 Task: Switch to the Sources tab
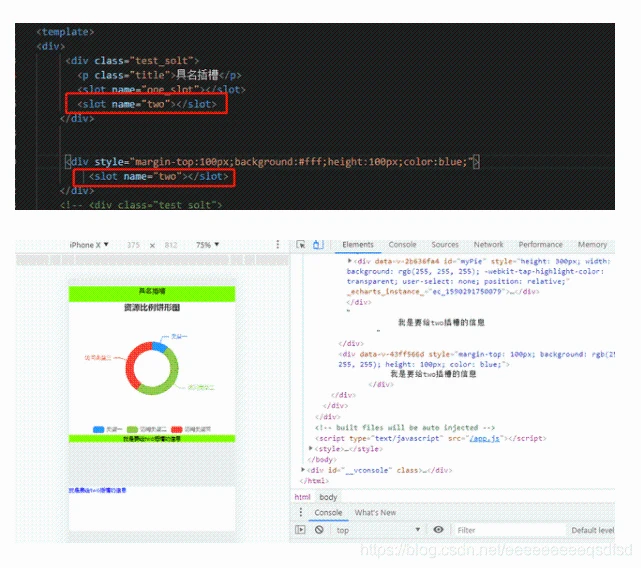445,245
